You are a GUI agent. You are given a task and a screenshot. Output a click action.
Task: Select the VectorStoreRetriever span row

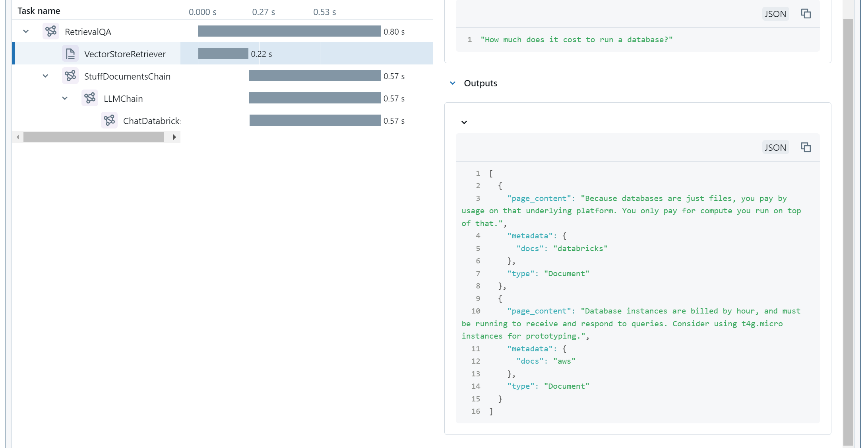pos(125,54)
